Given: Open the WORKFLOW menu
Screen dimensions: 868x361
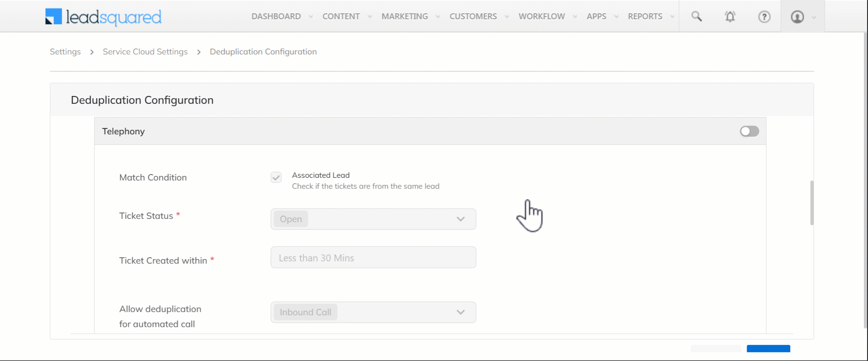Looking at the screenshot, I should tap(542, 16).
